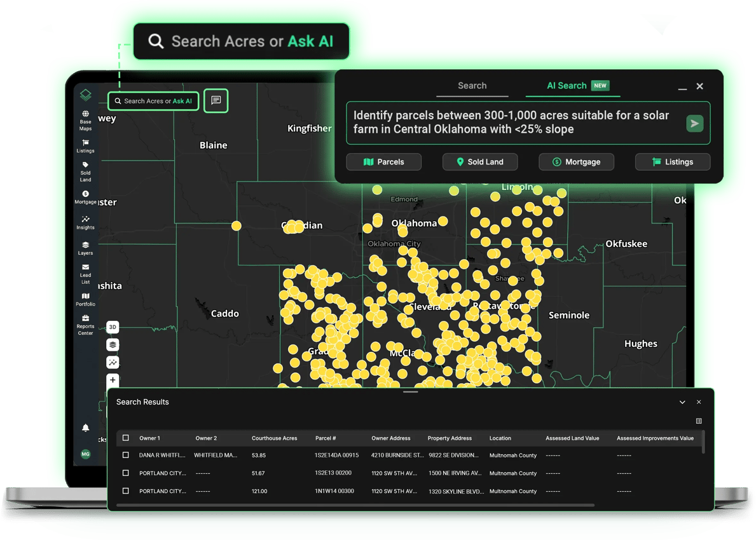Click the Mortgage filter button

(x=576, y=162)
